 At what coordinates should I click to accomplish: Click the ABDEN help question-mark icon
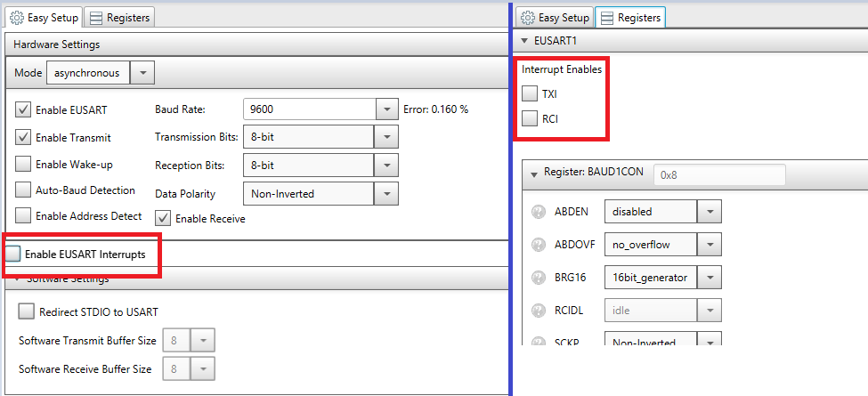(x=538, y=211)
